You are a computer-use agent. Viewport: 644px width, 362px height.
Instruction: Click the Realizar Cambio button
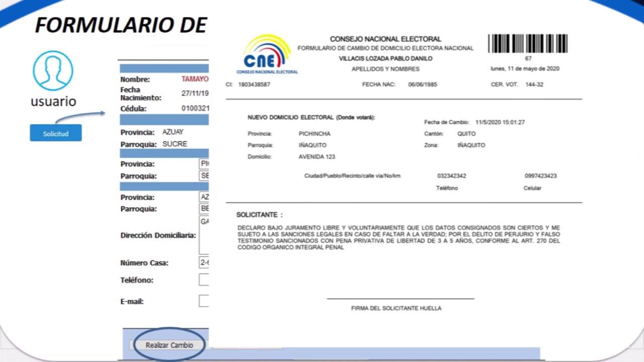169,345
